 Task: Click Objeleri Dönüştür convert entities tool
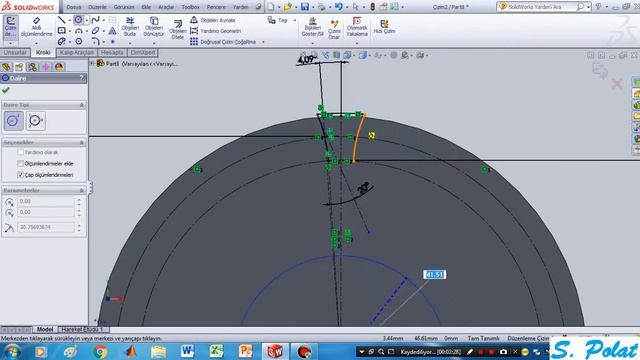click(154, 27)
